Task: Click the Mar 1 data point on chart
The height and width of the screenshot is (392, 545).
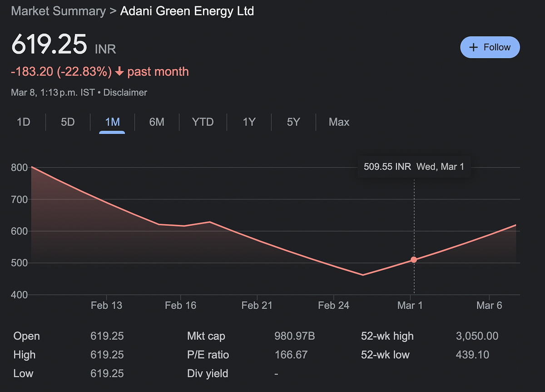Action: [x=414, y=260]
